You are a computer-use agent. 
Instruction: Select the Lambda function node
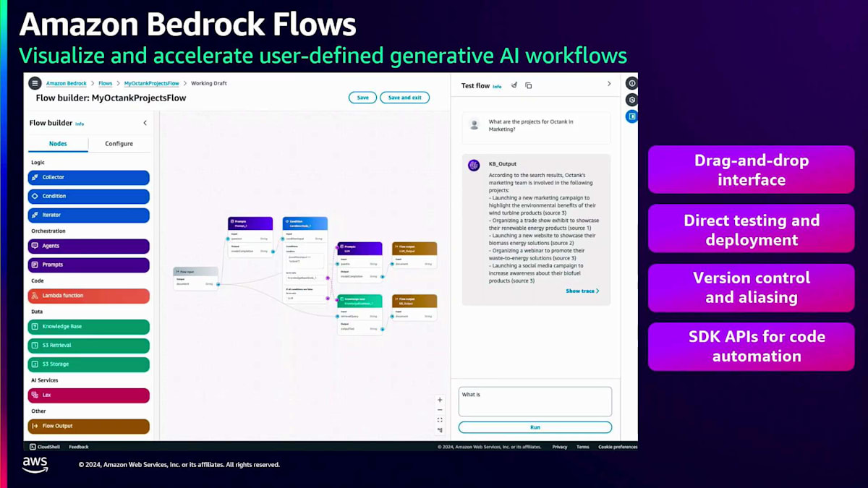tap(89, 296)
